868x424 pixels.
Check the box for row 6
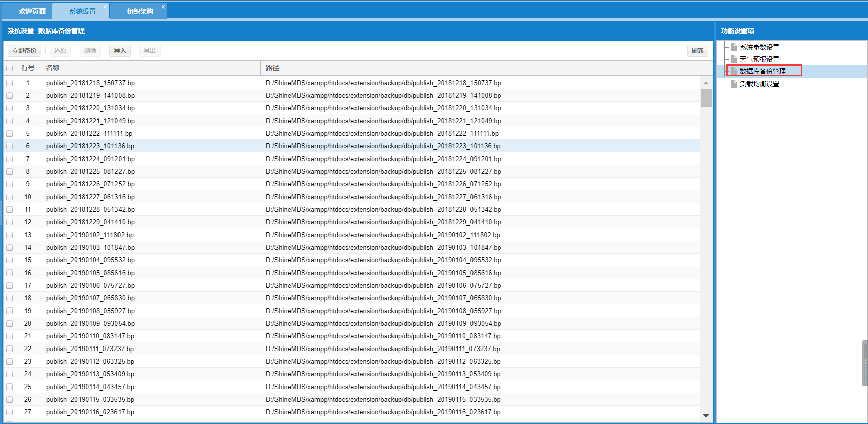(x=9, y=146)
